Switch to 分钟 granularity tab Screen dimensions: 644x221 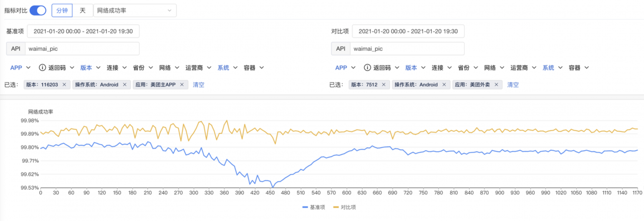tap(62, 11)
